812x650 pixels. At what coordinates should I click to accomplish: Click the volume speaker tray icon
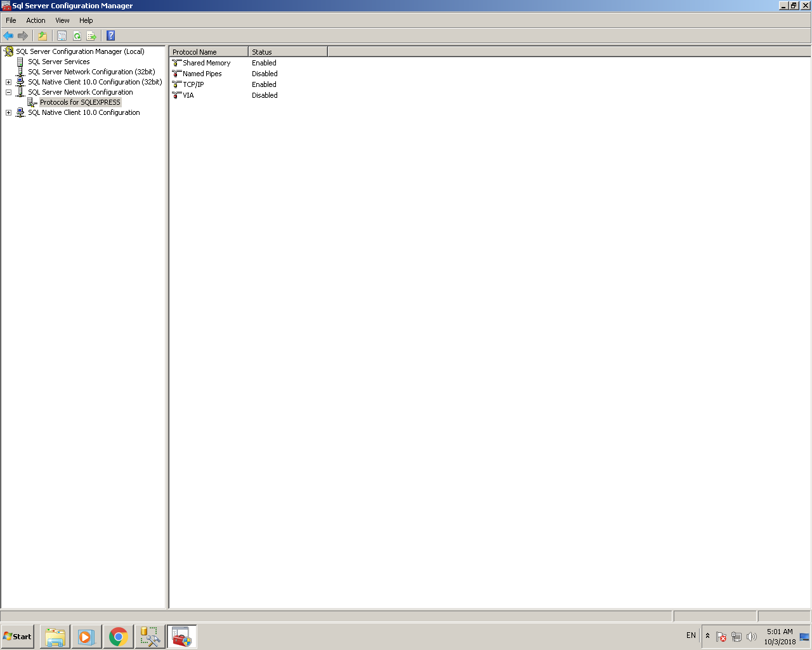click(752, 637)
